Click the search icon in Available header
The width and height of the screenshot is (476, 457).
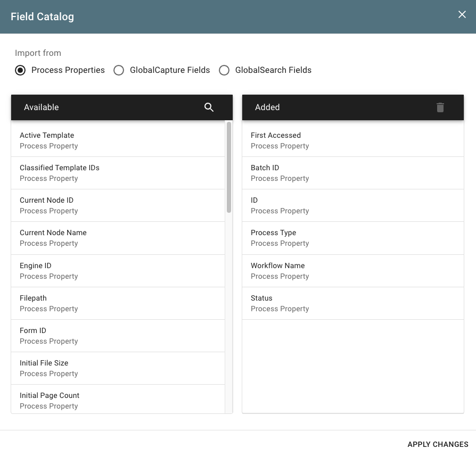click(209, 107)
